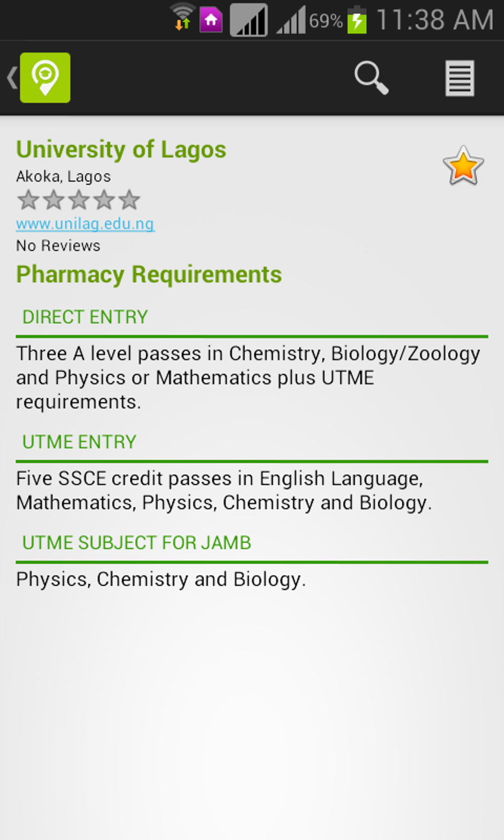Rate University of Lagos one star
The height and width of the screenshot is (840, 504).
[28, 200]
